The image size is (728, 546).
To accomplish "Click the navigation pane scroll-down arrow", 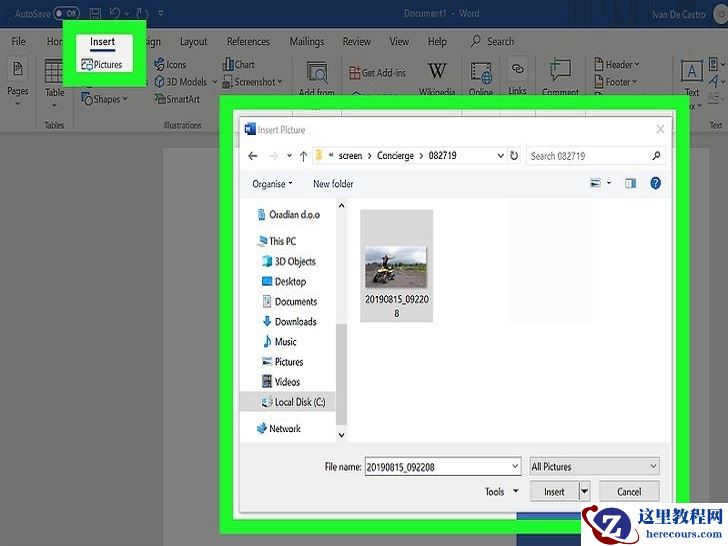I will (341, 436).
